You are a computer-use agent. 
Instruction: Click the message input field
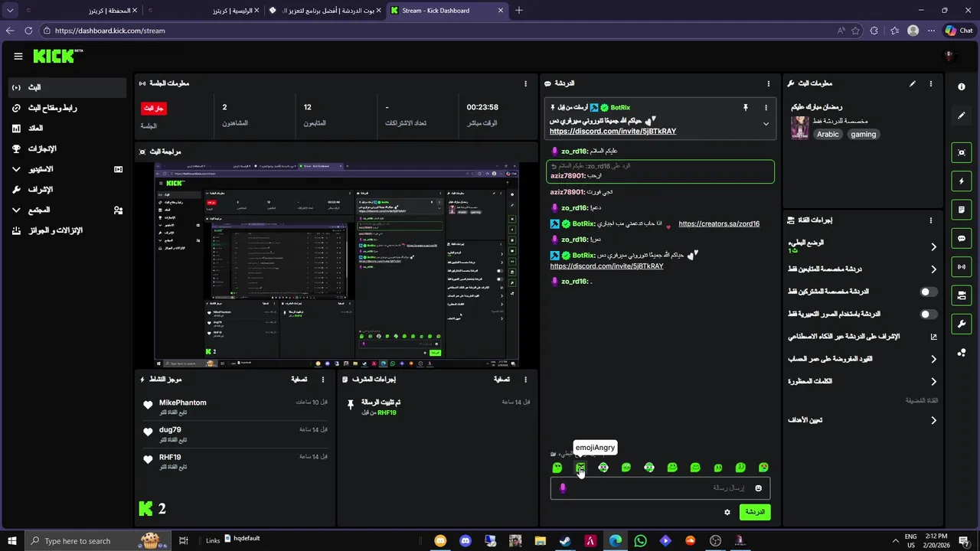(660, 488)
